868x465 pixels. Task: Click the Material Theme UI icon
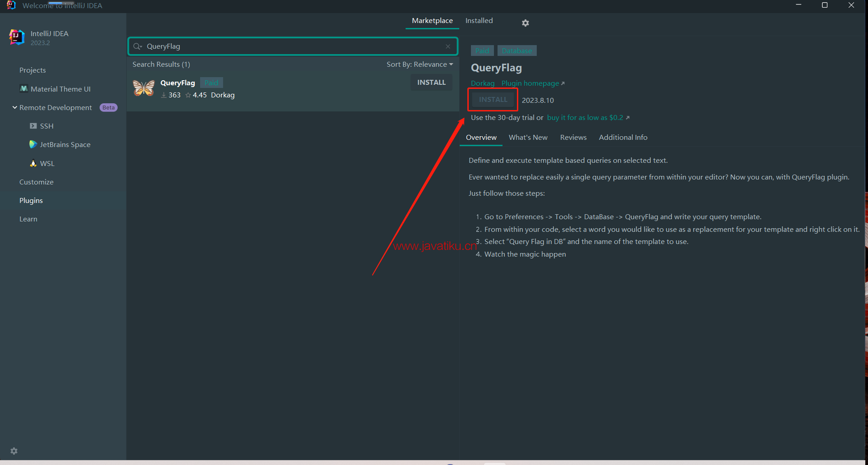click(24, 89)
